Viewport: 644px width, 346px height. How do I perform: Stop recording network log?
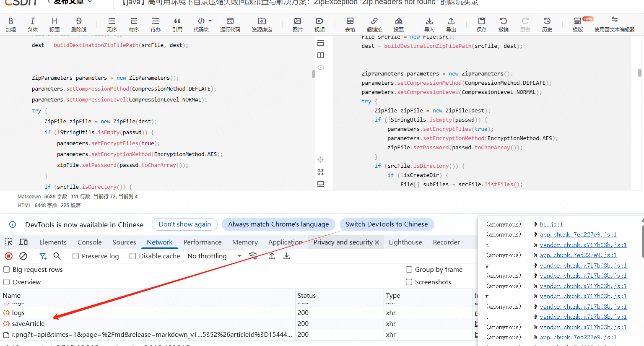pyautogui.click(x=8, y=256)
